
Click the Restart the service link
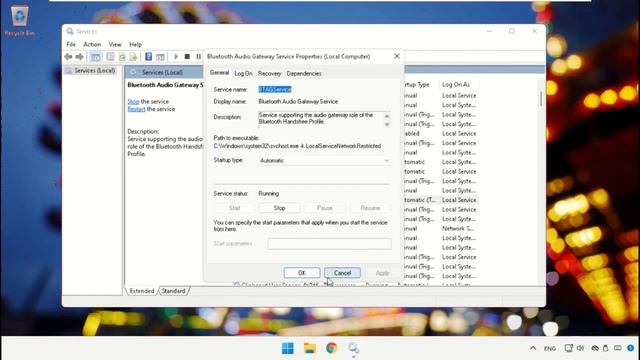pyautogui.click(x=136, y=109)
